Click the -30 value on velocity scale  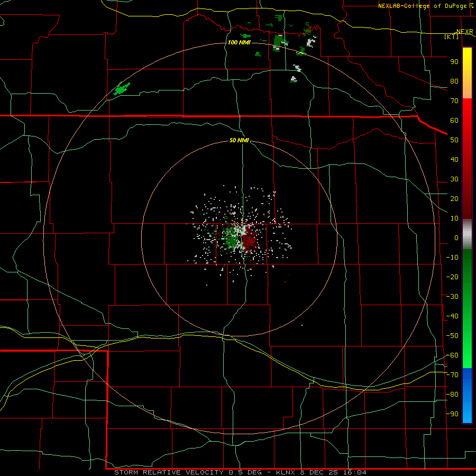pos(452,297)
